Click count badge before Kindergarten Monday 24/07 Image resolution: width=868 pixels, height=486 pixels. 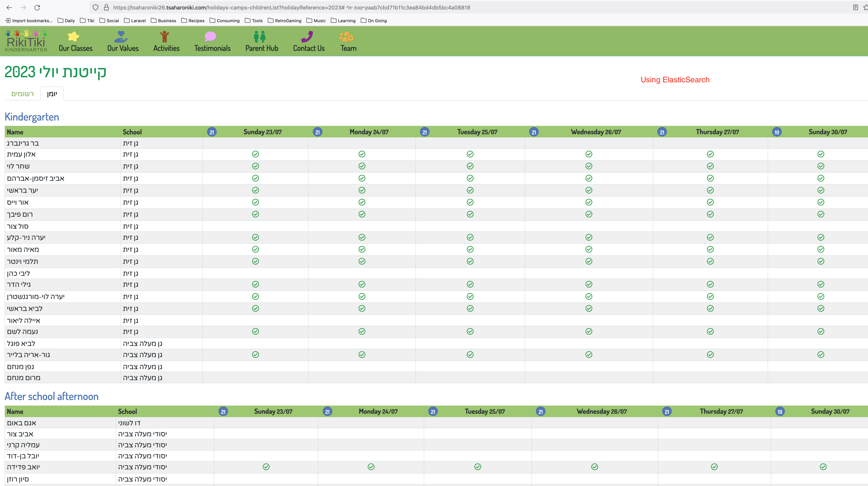point(317,132)
